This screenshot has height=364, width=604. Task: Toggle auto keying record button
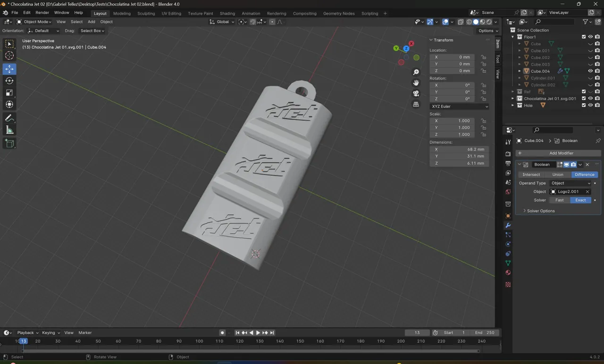tap(222, 333)
